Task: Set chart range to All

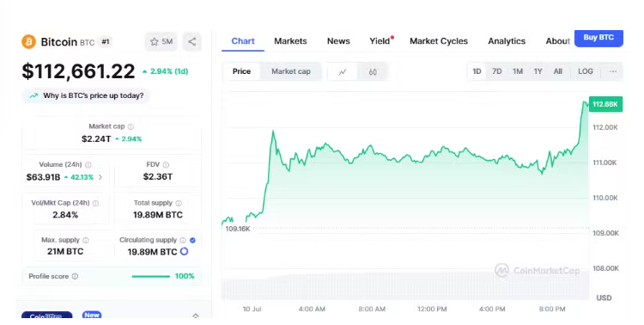Action: [x=557, y=71]
